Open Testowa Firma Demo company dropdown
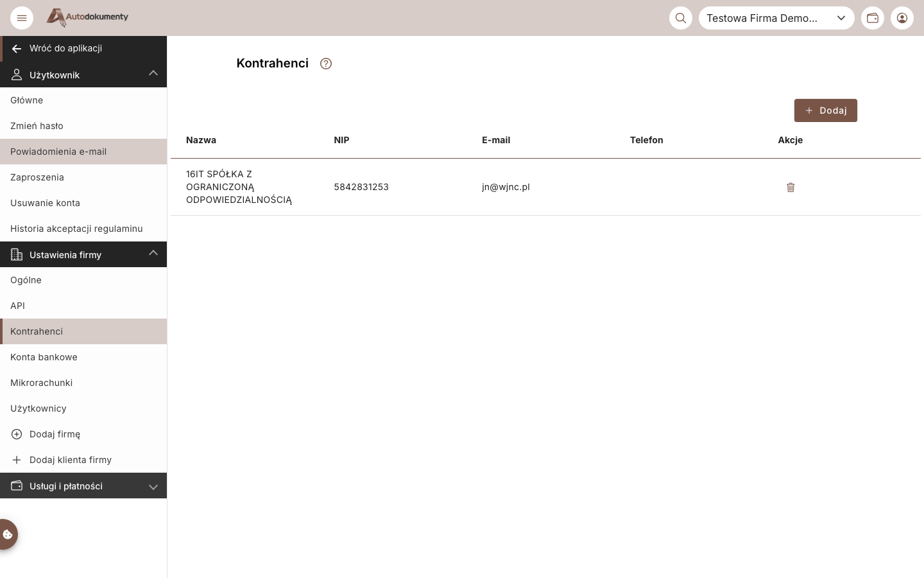The height and width of the screenshot is (578, 924). pos(776,18)
